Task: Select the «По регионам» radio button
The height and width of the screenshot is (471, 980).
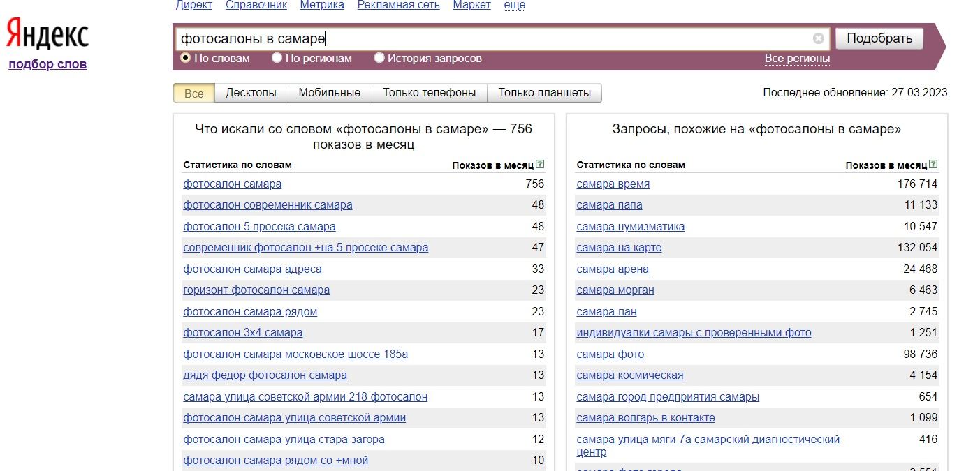Action: pyautogui.click(x=277, y=58)
